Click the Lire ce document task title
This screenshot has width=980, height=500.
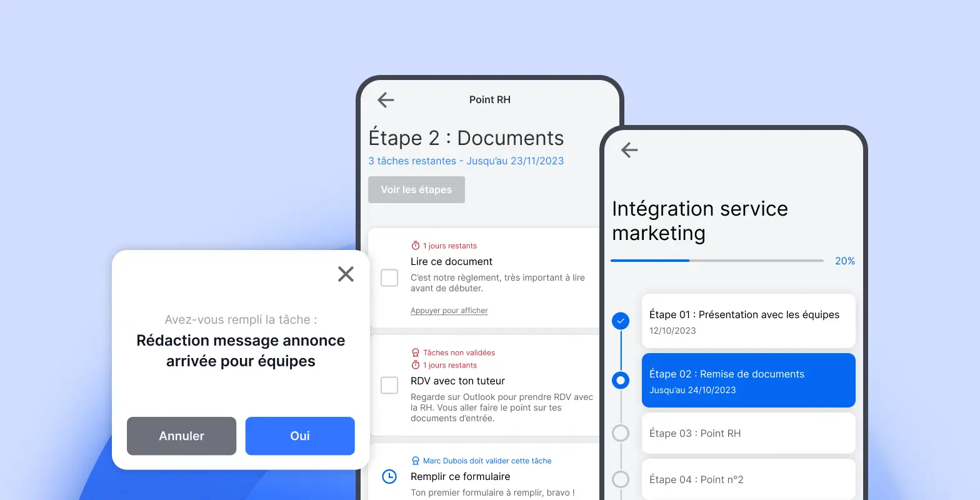tap(451, 262)
